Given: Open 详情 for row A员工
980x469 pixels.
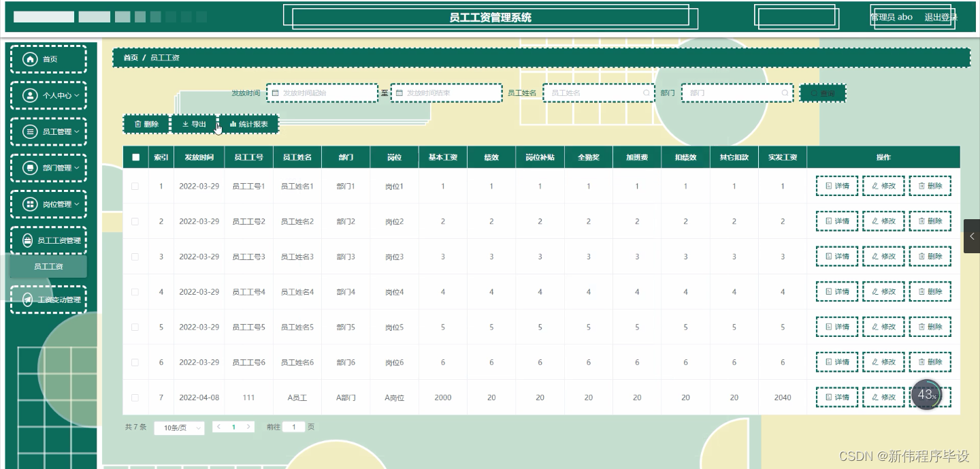Looking at the screenshot, I should click(x=837, y=398).
